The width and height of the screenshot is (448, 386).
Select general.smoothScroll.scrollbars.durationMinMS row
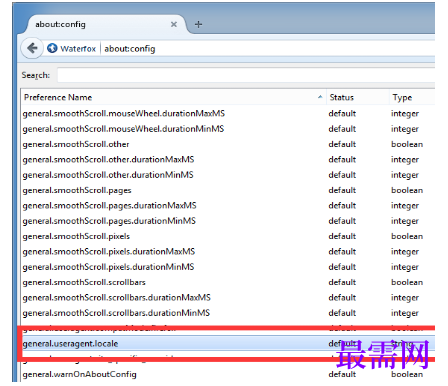[228, 313]
